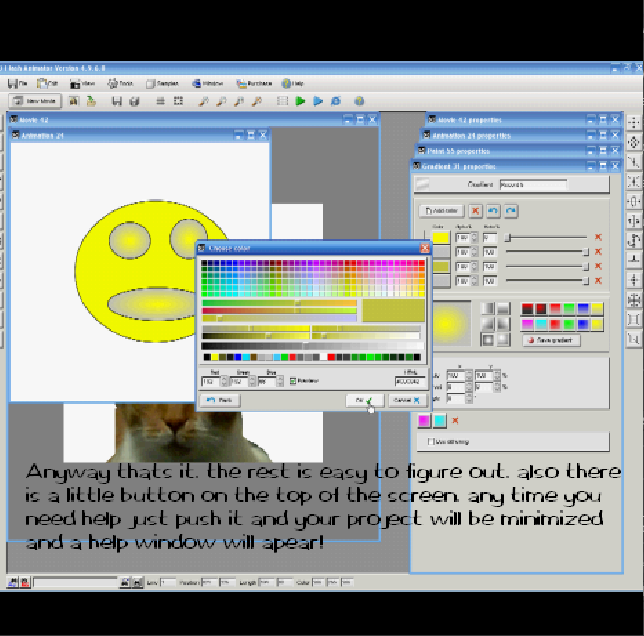644x636 pixels.
Task: Toggle the Rotations checkbox in color dialog
Action: coord(292,381)
